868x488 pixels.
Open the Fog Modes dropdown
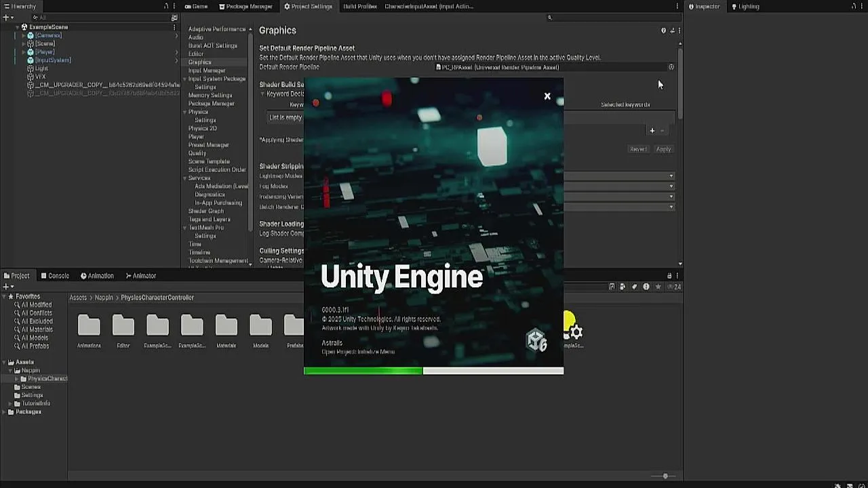(x=619, y=186)
